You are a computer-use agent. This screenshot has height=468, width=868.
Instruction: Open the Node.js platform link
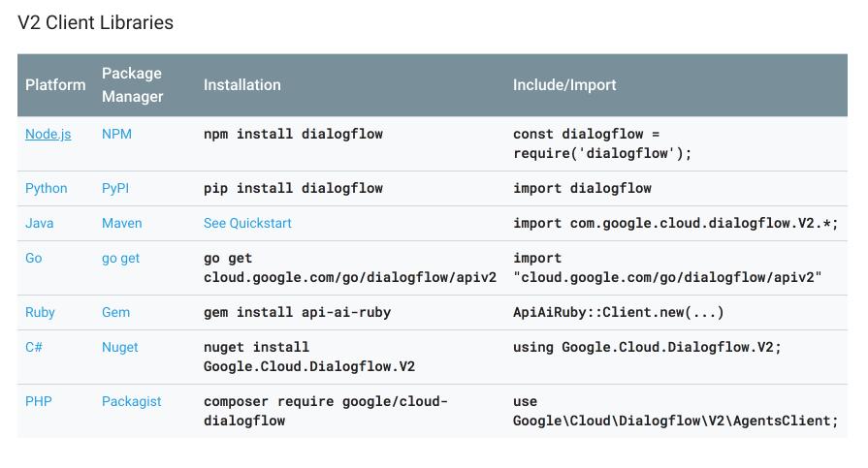[x=48, y=134]
